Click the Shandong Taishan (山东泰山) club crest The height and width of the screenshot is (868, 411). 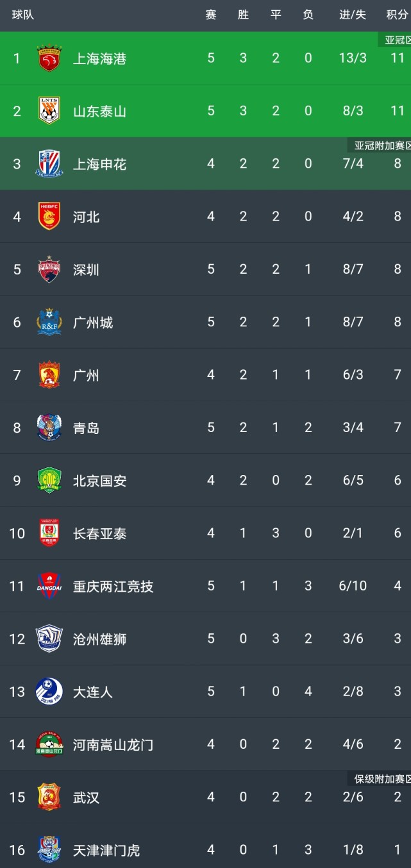(x=49, y=111)
